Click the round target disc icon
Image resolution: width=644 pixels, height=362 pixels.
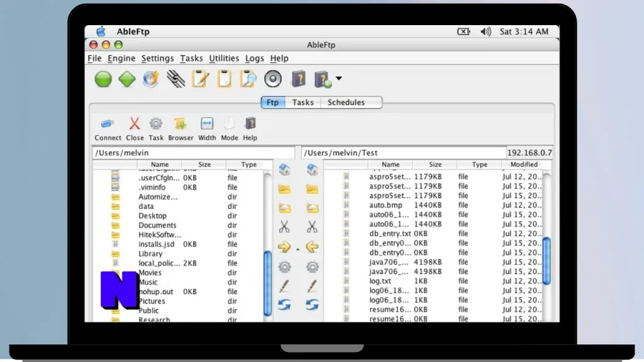(273, 79)
